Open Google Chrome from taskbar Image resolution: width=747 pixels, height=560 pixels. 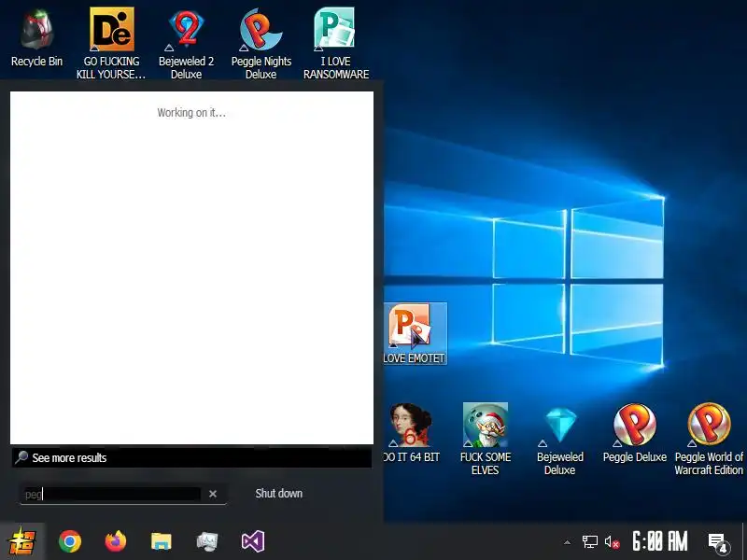(x=70, y=541)
